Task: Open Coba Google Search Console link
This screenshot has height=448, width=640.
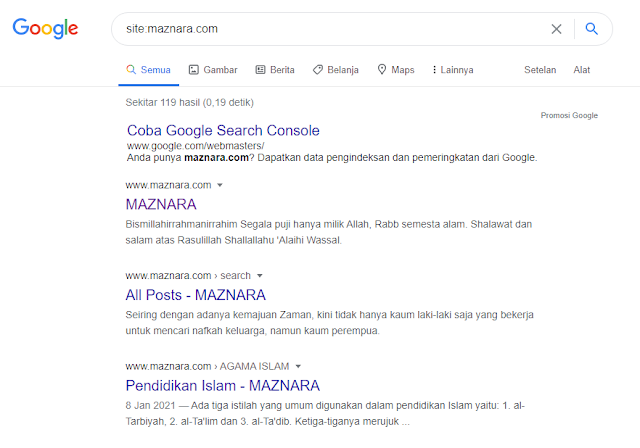Action: (x=223, y=131)
